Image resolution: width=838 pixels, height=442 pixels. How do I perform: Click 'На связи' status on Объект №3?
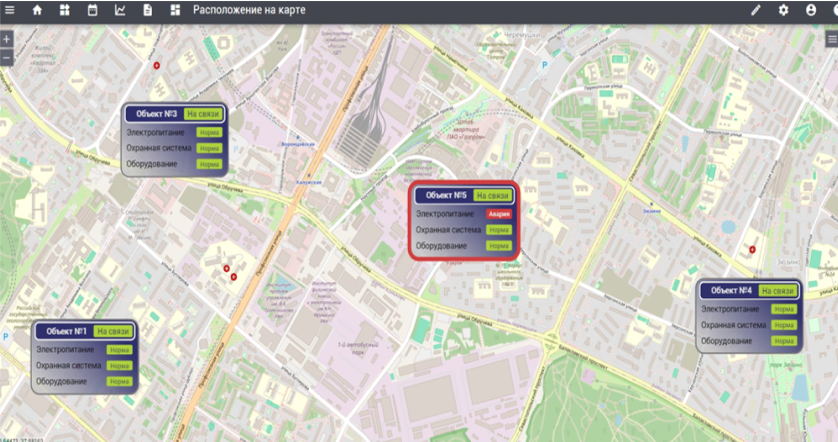click(x=203, y=114)
